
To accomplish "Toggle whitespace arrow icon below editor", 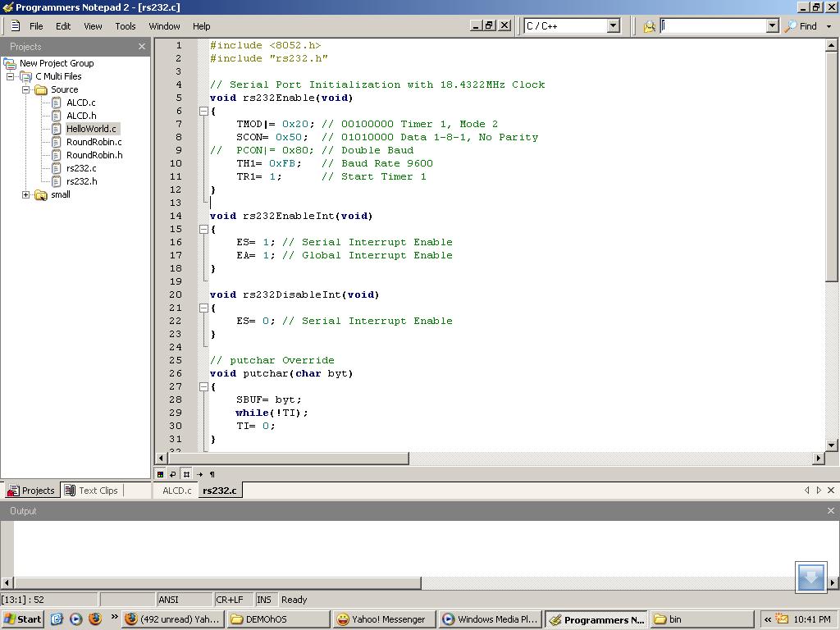I will (199, 474).
